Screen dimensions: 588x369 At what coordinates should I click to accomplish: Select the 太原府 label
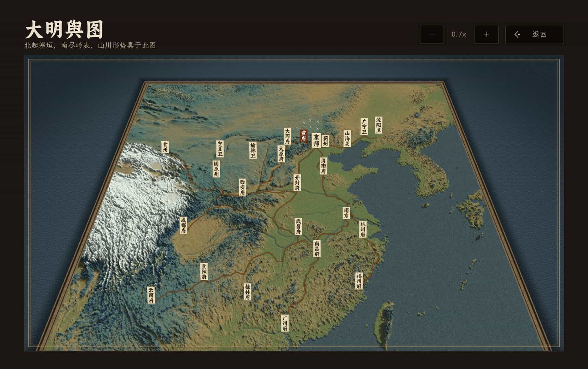click(x=281, y=154)
